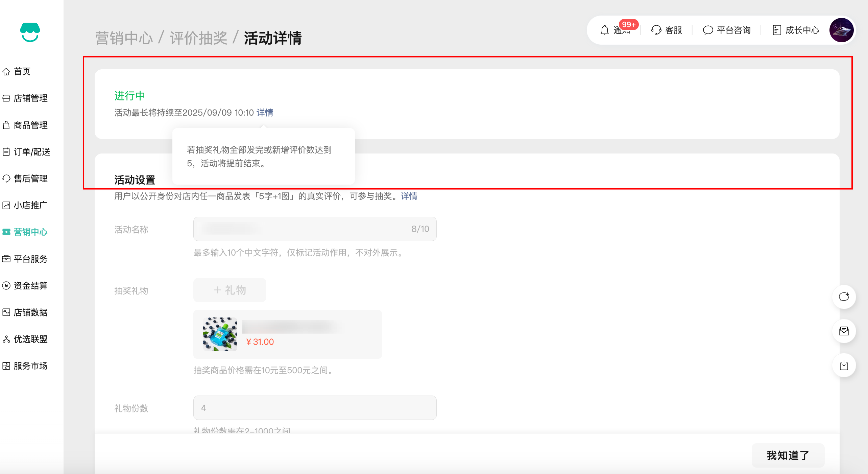Click floating download icon
The width and height of the screenshot is (868, 474).
(844, 365)
